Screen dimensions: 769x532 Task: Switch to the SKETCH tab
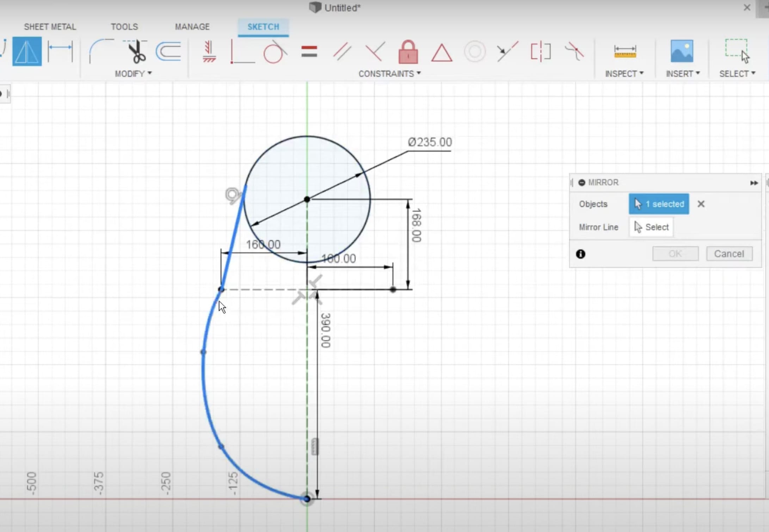click(x=263, y=27)
